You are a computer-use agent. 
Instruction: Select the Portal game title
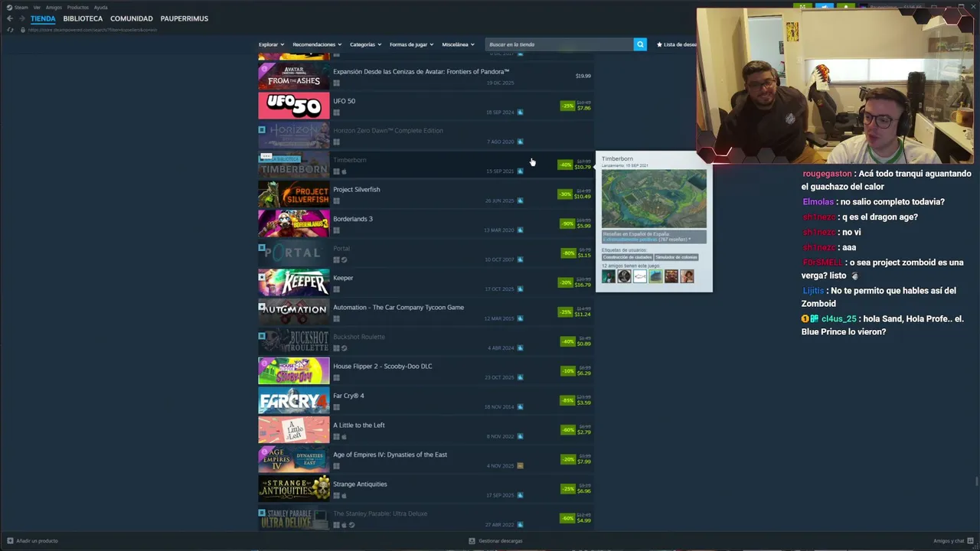point(341,248)
